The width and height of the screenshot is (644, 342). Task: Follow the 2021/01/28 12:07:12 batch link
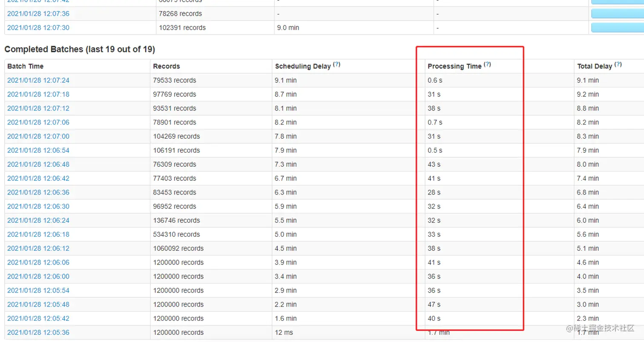coord(38,108)
